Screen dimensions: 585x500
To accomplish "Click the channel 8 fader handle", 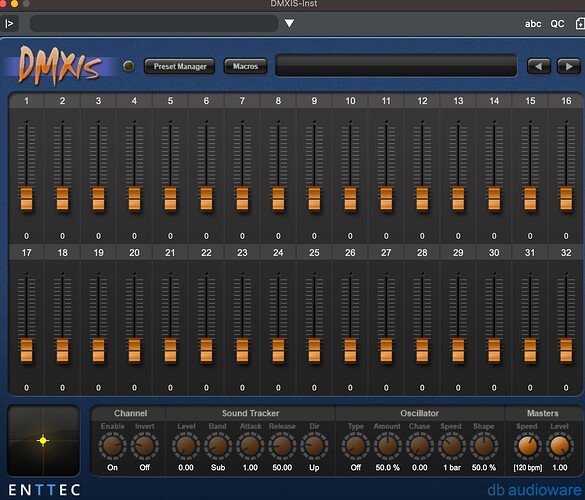I will point(278,199).
